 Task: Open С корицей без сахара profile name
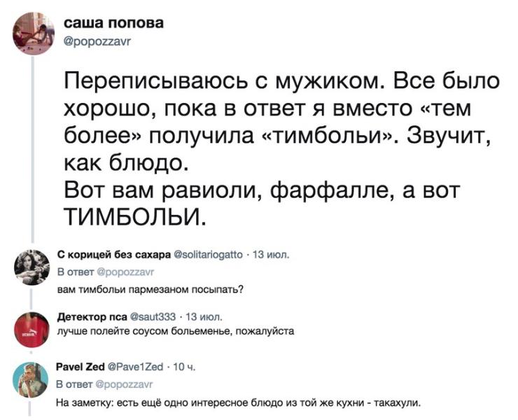point(113,255)
